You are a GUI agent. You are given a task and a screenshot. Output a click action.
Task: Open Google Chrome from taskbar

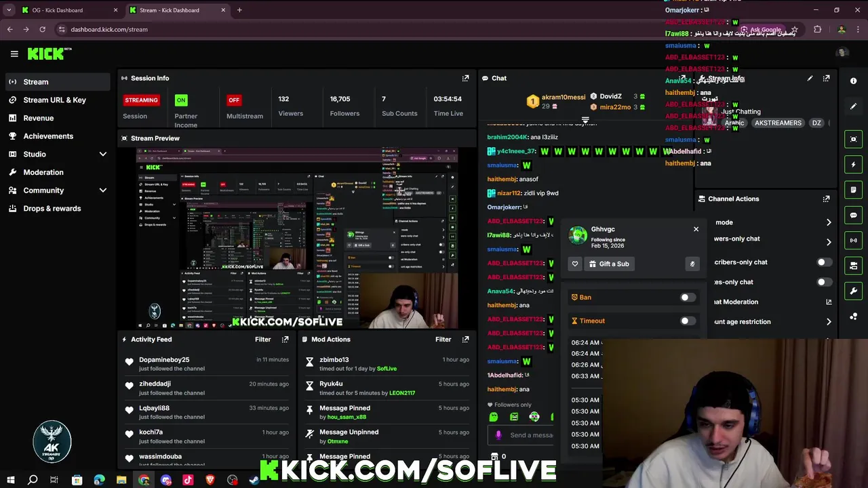[144, 480]
